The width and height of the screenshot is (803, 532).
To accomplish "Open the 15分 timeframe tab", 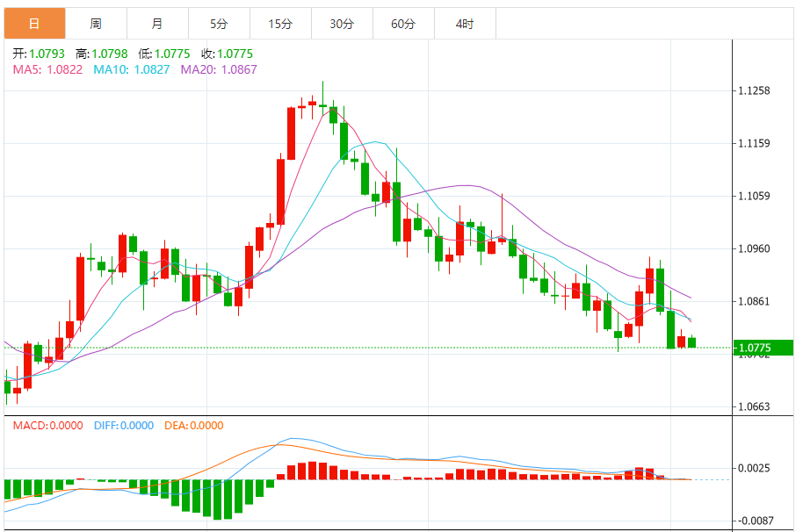I will [x=280, y=24].
